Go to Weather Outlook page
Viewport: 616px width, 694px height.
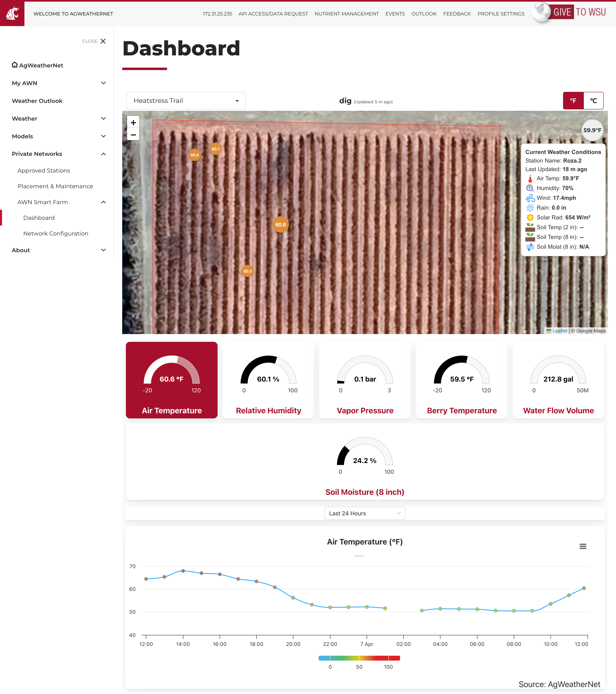point(37,101)
